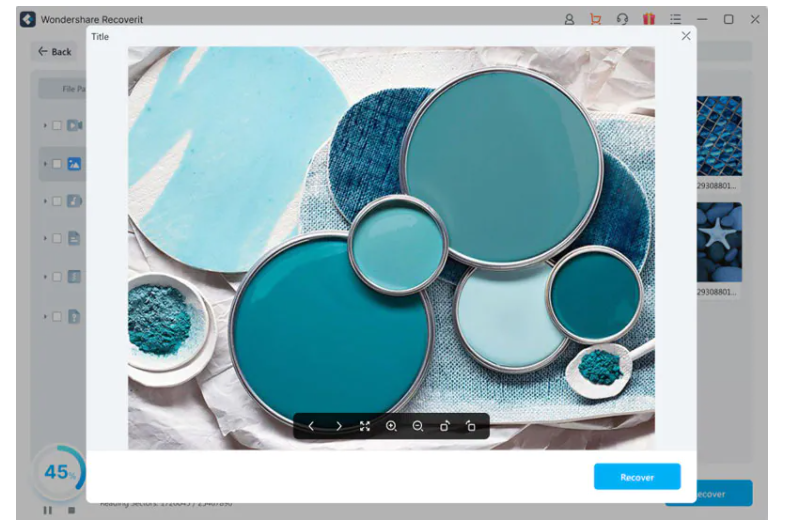
Task: Open the gift box promotions icon
Action: (x=649, y=19)
